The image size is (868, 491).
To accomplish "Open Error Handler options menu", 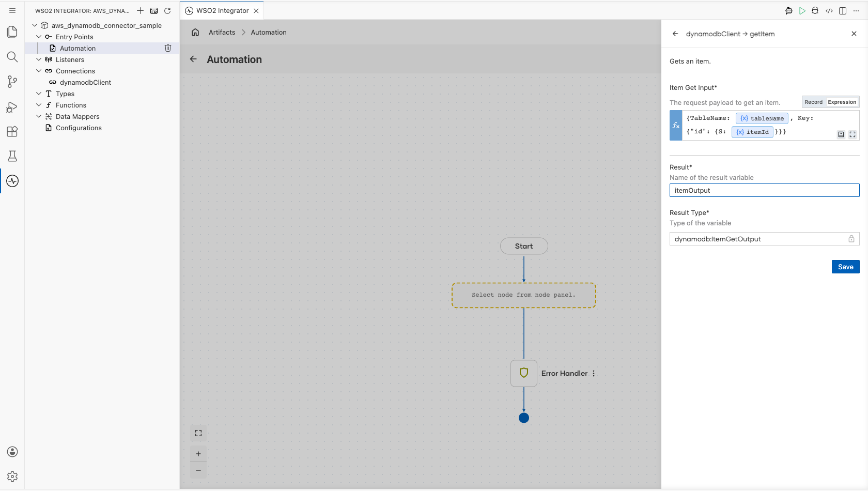I will click(x=594, y=373).
